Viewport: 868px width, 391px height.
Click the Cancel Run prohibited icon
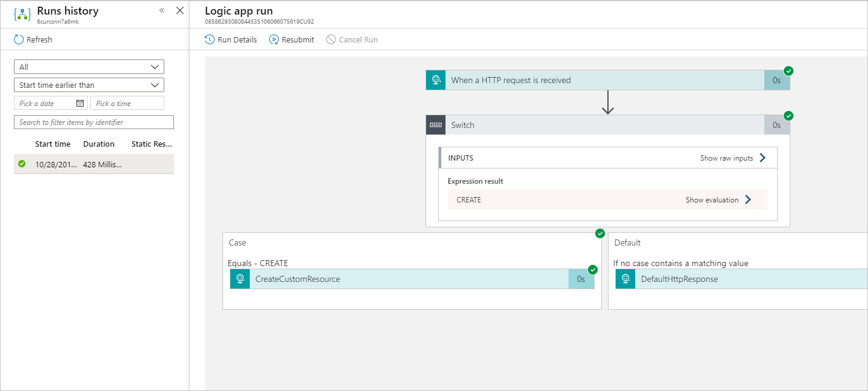pyautogui.click(x=331, y=39)
